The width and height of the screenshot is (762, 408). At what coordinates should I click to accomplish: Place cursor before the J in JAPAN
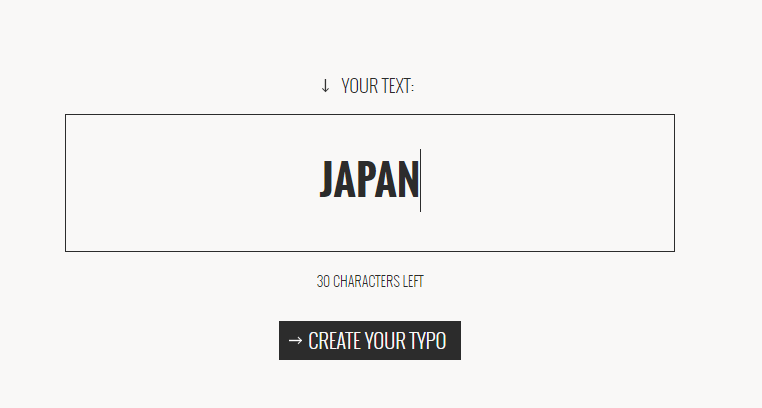coord(320,181)
